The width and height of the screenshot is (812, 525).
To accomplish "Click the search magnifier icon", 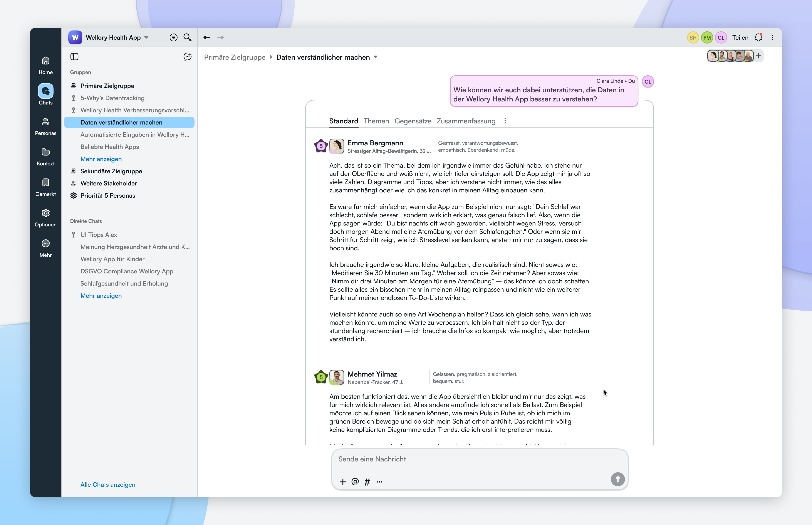I will point(187,37).
